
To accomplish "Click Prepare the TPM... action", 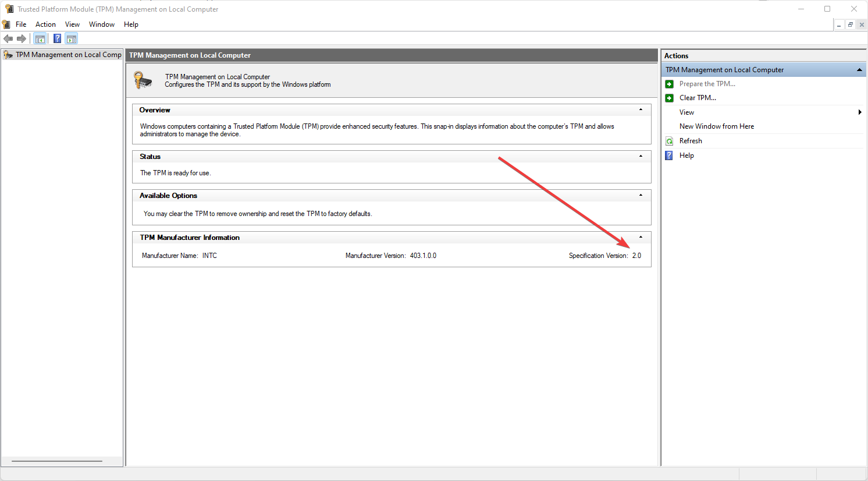I will [x=707, y=84].
